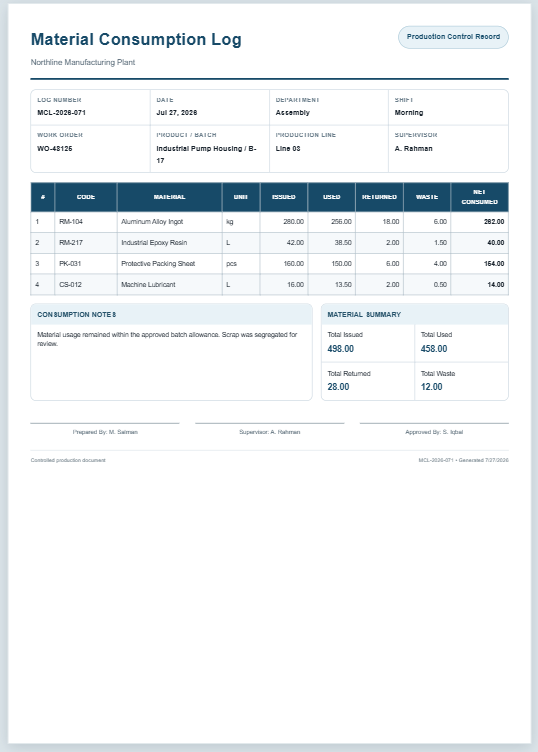Select waste value 4.00
The width and height of the screenshot is (538, 752).
point(440,264)
